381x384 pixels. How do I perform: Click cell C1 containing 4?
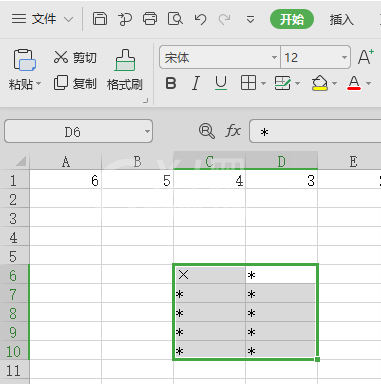pos(209,180)
